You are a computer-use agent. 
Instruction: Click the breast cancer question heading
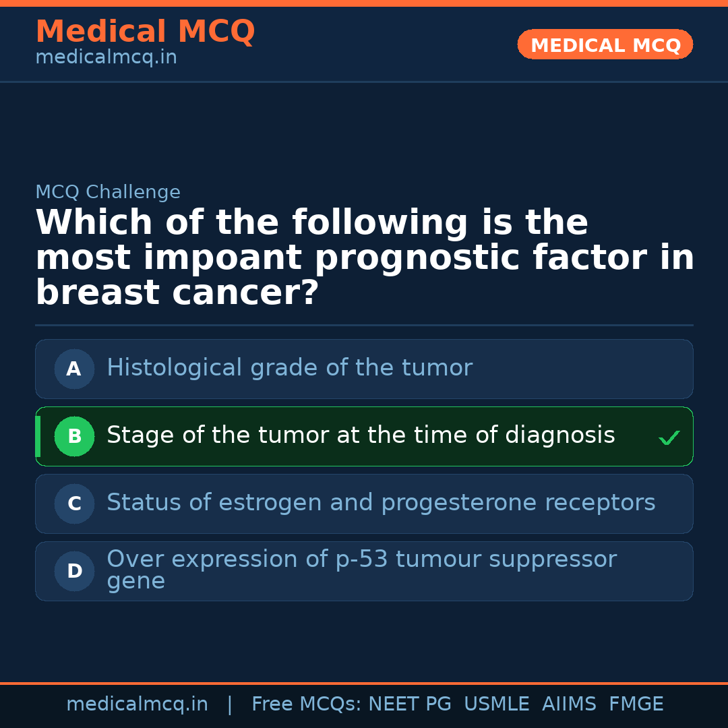tap(364, 258)
